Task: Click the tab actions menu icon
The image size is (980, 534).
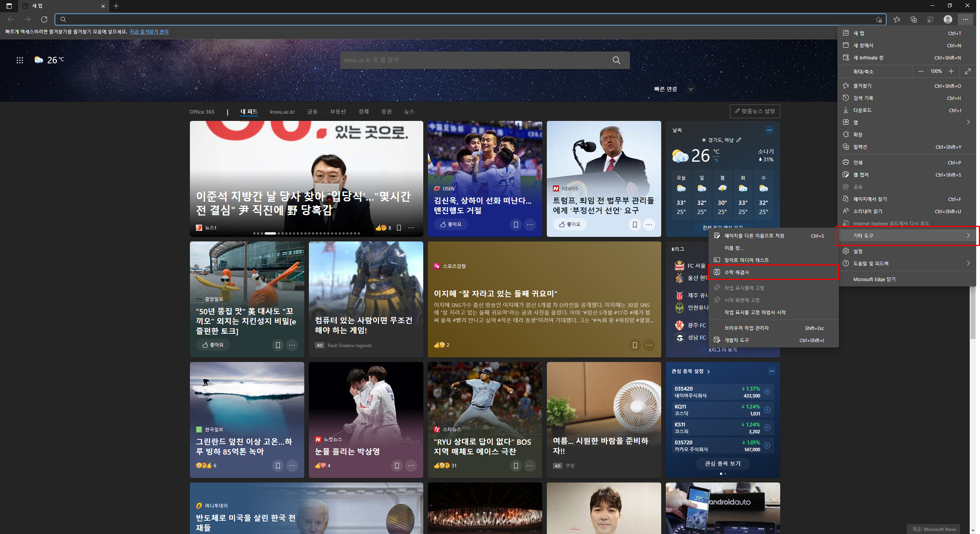Action: coord(9,6)
